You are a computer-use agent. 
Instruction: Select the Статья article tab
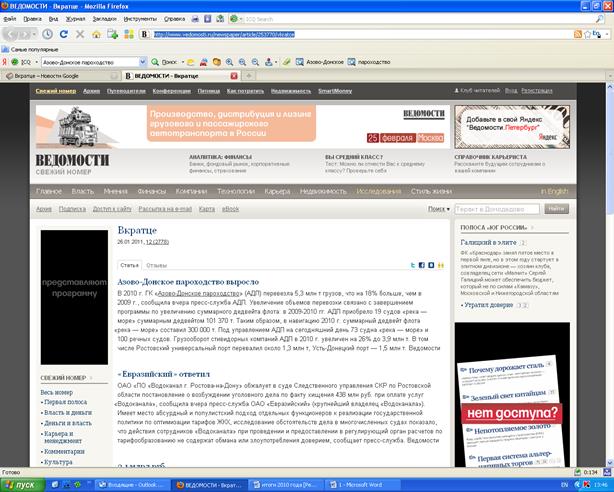[129, 265]
